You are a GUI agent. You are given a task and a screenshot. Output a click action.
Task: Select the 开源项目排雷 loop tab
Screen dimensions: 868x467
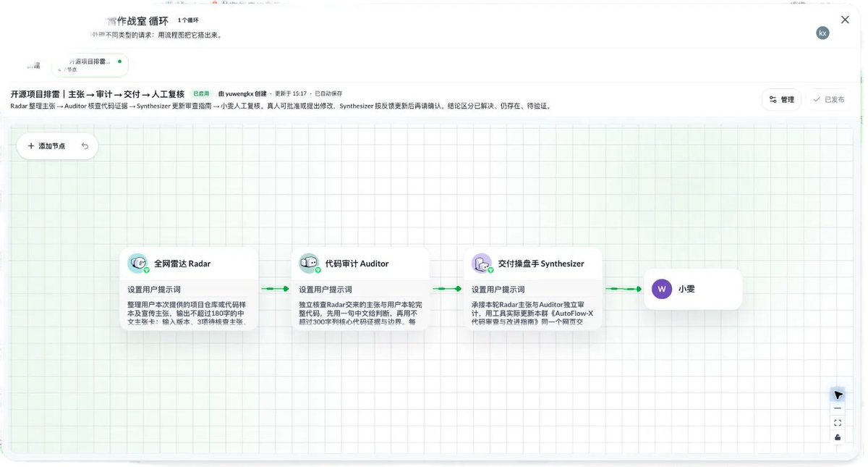tap(90, 64)
